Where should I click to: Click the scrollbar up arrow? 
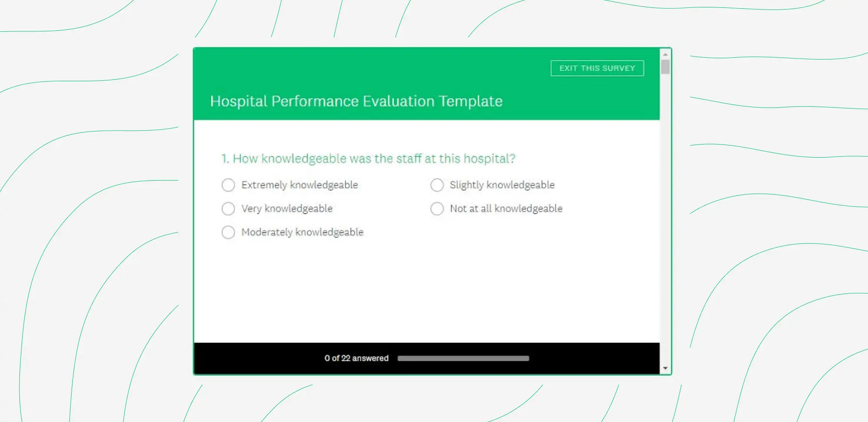665,55
